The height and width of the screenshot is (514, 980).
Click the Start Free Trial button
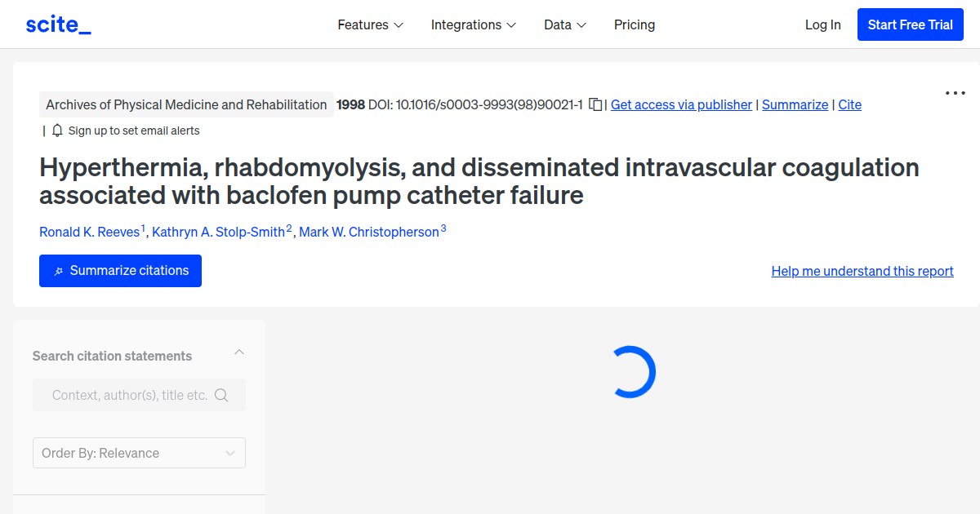click(911, 24)
